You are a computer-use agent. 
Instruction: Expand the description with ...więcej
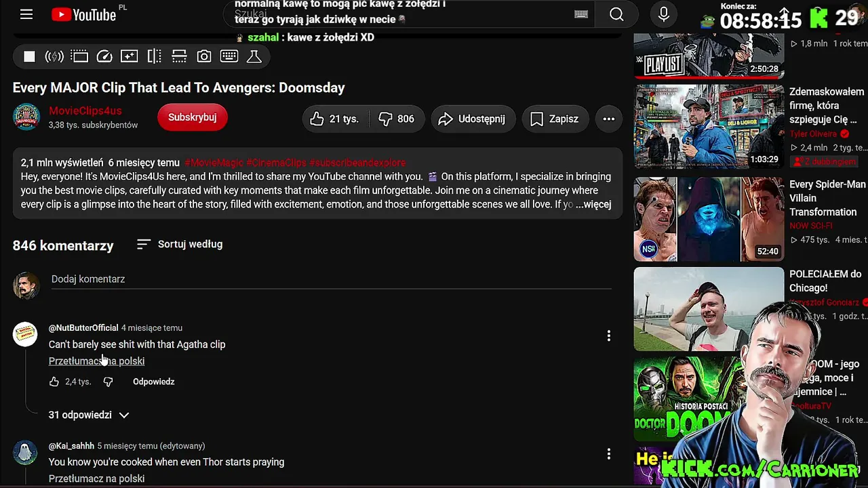tap(593, 204)
